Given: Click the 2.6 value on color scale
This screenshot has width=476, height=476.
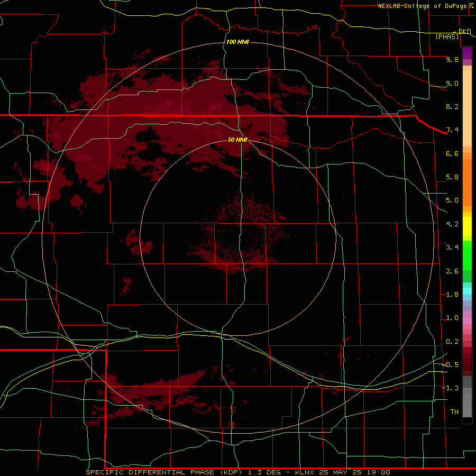Looking at the screenshot, I should (452, 271).
